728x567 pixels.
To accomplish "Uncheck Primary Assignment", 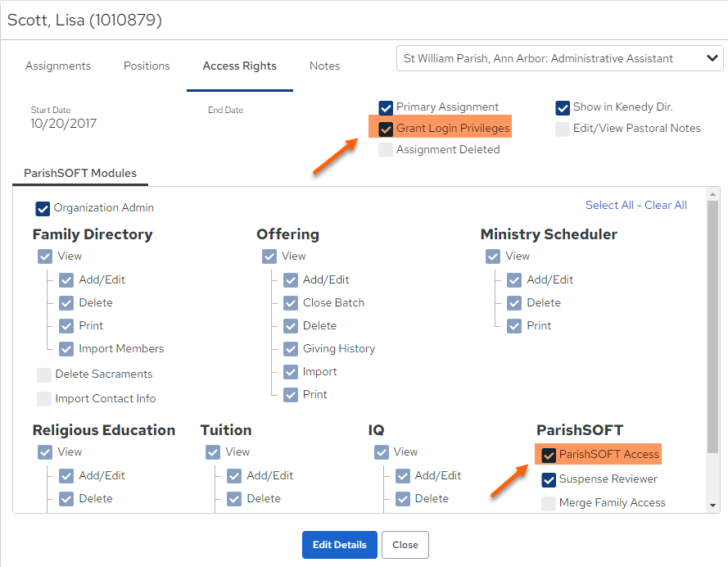I will pos(386,107).
